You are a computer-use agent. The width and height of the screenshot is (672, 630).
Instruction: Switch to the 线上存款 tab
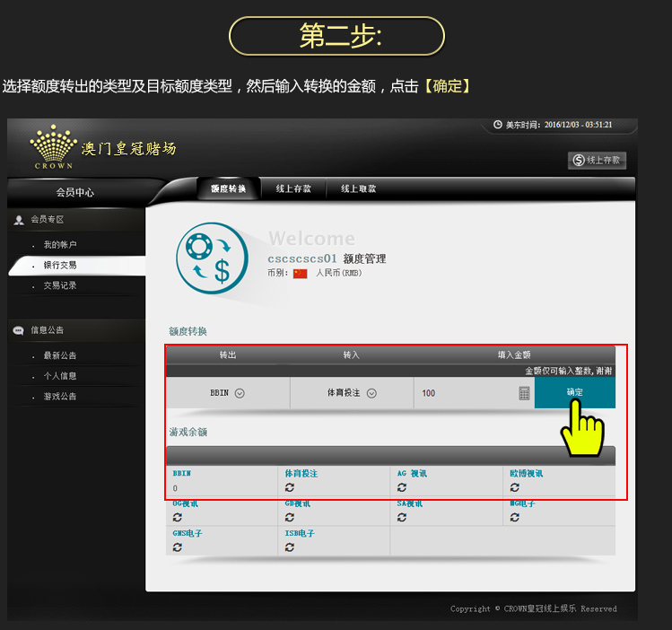[x=293, y=189]
